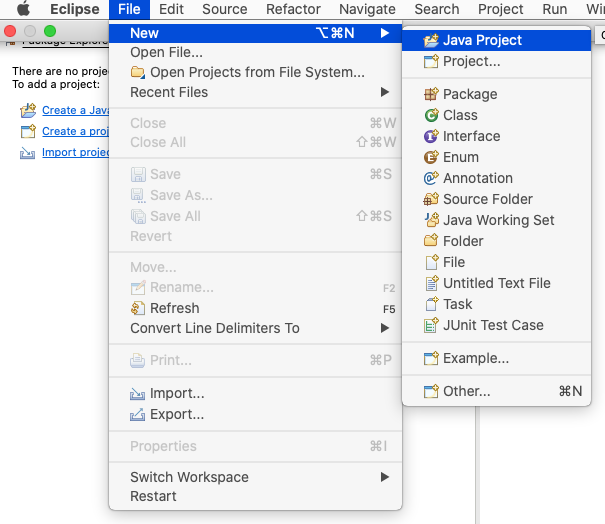This screenshot has width=605, height=524.
Task: Select Untitled Text File label
Action: (497, 283)
